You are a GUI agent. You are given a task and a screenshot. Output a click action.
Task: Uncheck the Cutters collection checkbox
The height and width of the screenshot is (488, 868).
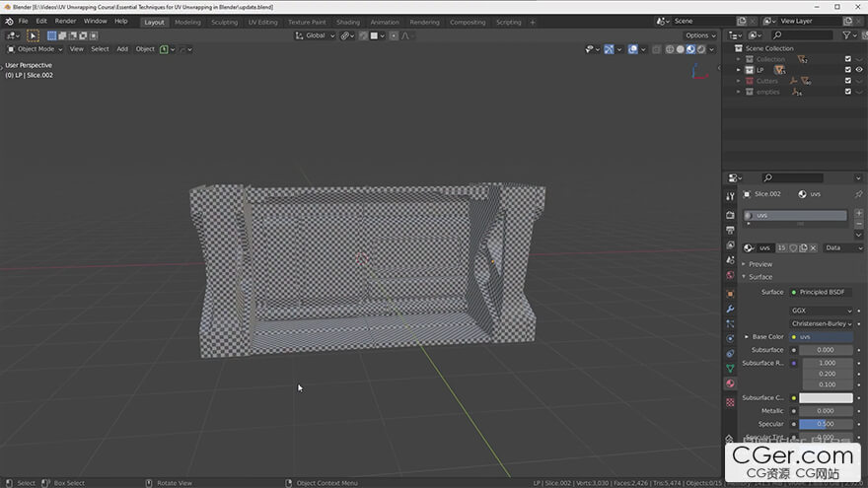click(x=848, y=81)
